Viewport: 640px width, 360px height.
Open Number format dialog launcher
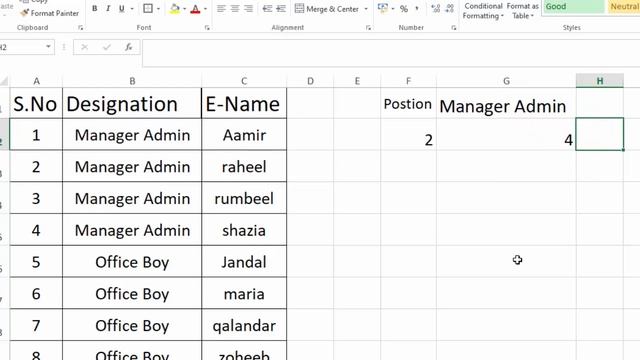453,28
